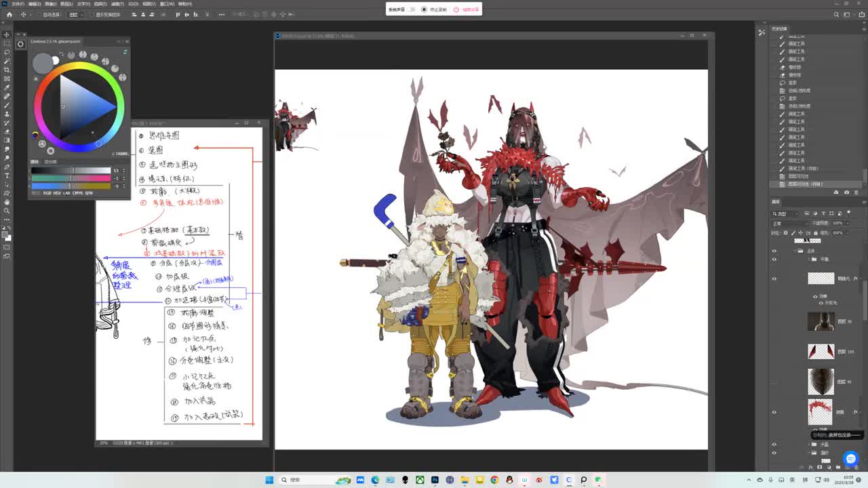This screenshot has height=488, width=868.
Task: Select the Hand tool
Action: (7, 202)
